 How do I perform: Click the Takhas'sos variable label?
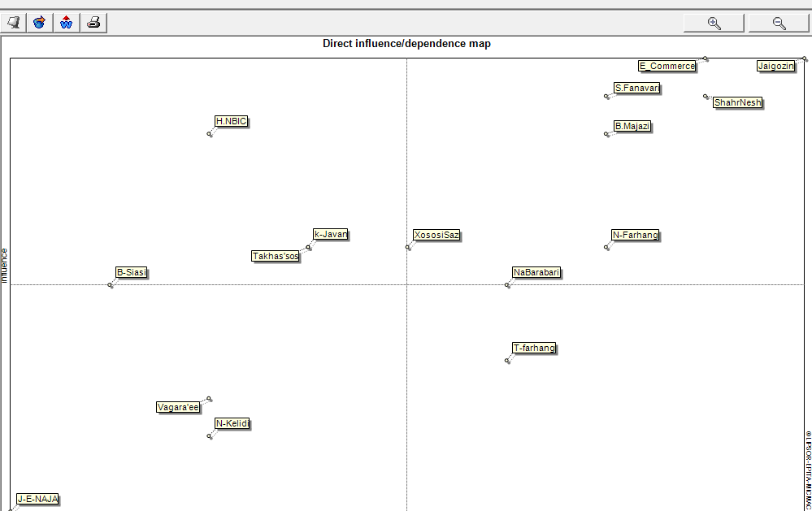coord(276,256)
